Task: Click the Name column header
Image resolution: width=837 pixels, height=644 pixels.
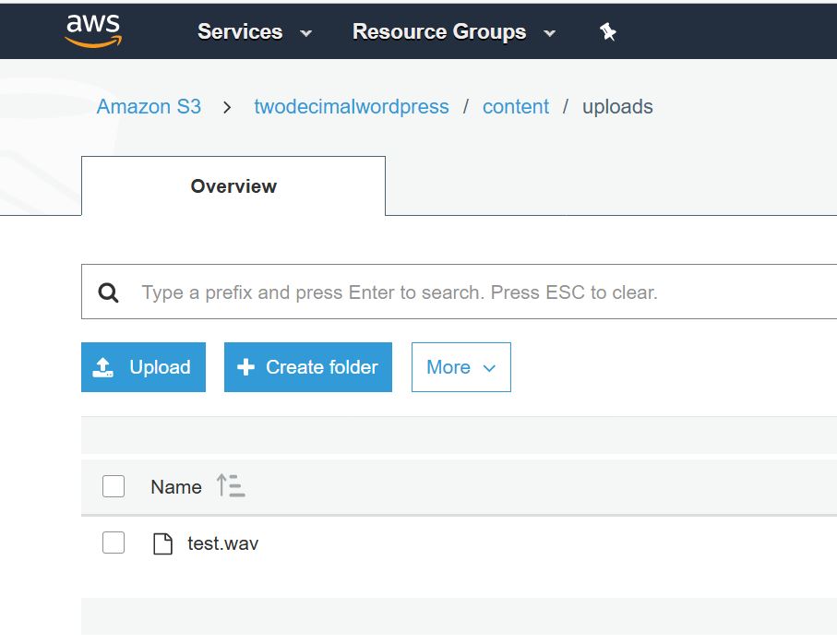Action: tap(175, 486)
